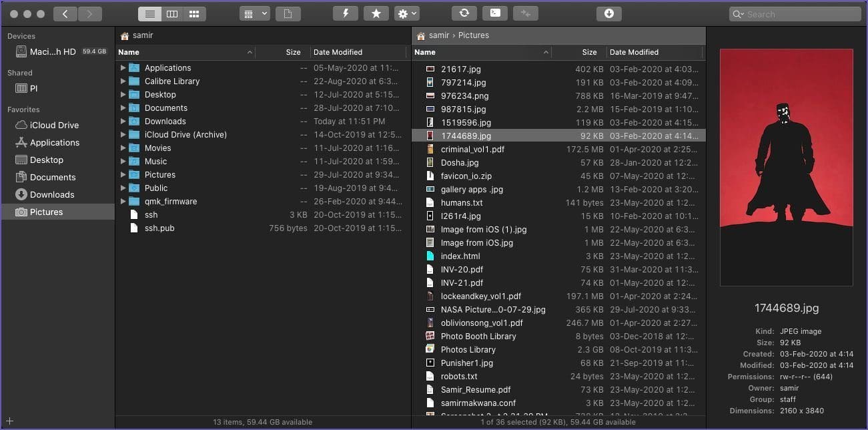Expand the Calibre Library folder
868x430 pixels.
pos(123,81)
